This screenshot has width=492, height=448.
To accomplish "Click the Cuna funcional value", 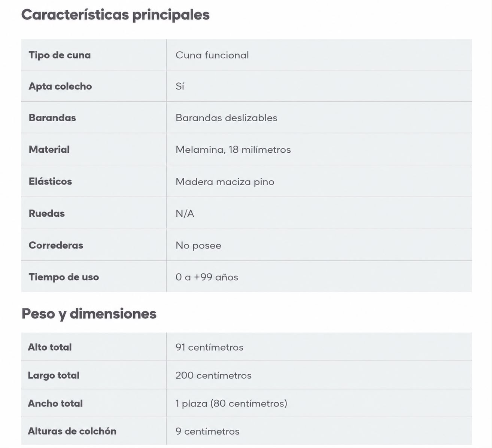I will coord(212,55).
